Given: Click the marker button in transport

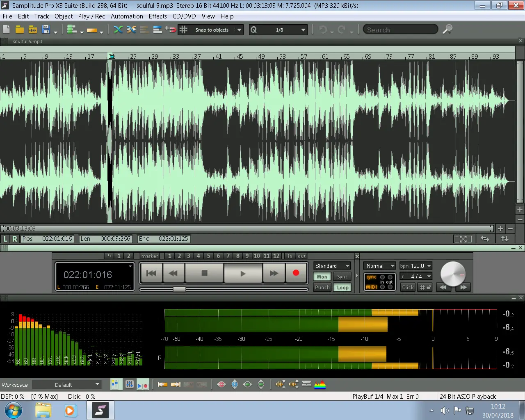Looking at the screenshot, I should 149,256.
